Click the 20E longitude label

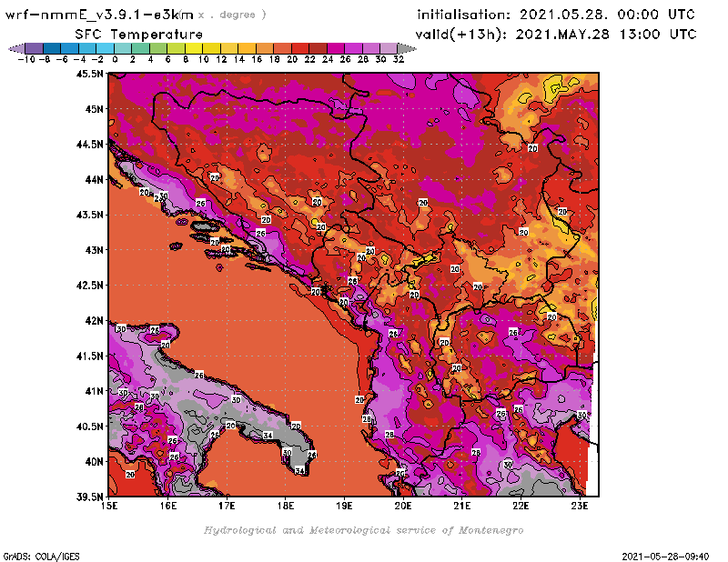[x=403, y=506]
